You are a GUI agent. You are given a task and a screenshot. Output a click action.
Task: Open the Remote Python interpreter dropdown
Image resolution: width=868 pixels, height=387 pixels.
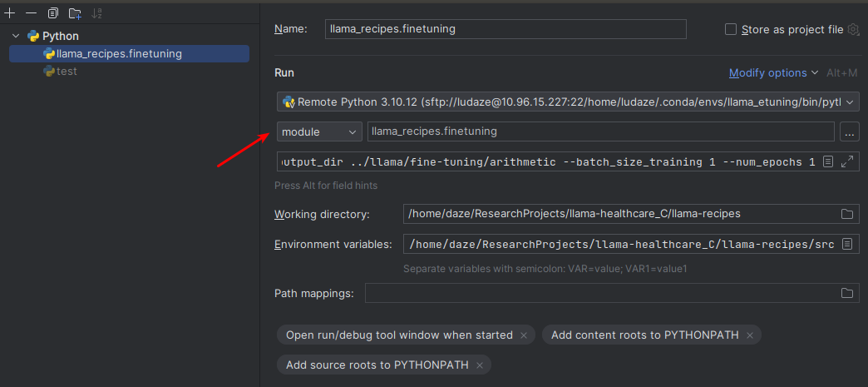[x=568, y=102]
